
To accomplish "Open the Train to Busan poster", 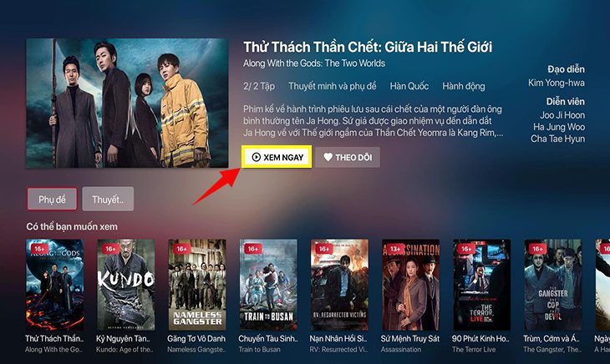I will click(x=268, y=285).
